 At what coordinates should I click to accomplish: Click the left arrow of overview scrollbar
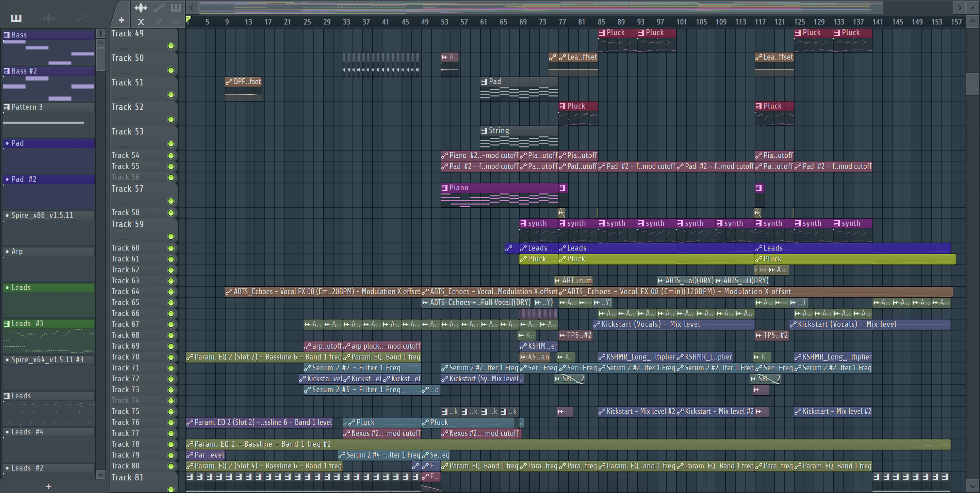pyautogui.click(x=192, y=7)
